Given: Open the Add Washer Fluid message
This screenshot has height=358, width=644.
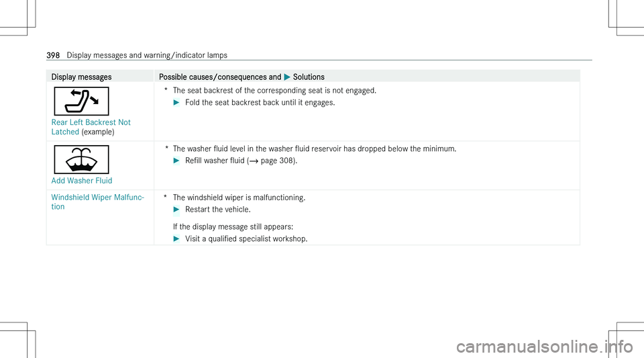Looking at the screenshot, I should pos(82,181).
